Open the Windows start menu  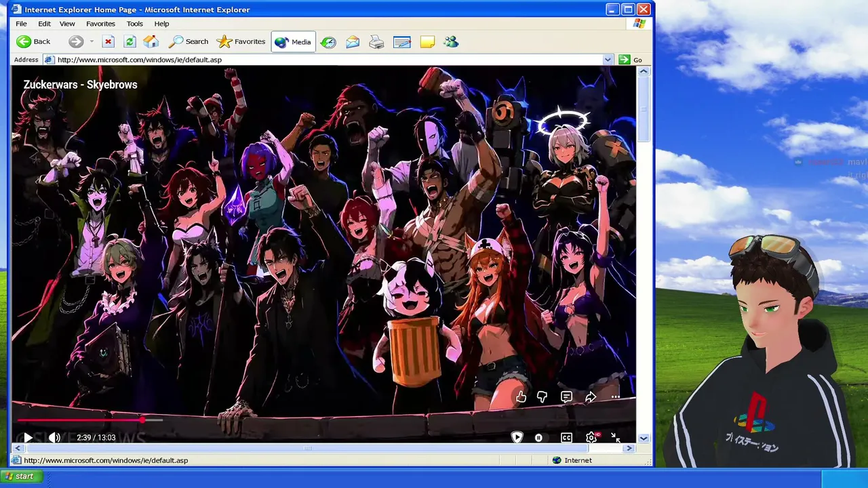(22, 476)
